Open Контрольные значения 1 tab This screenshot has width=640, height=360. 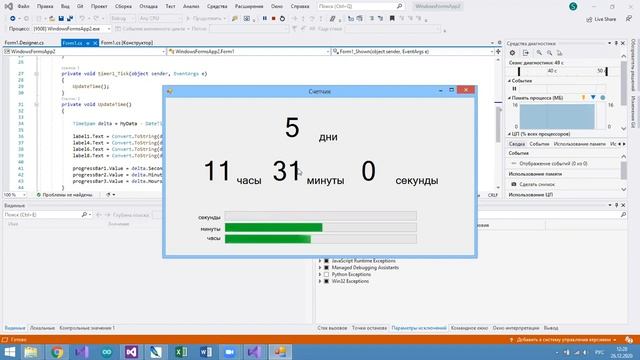tap(87, 328)
